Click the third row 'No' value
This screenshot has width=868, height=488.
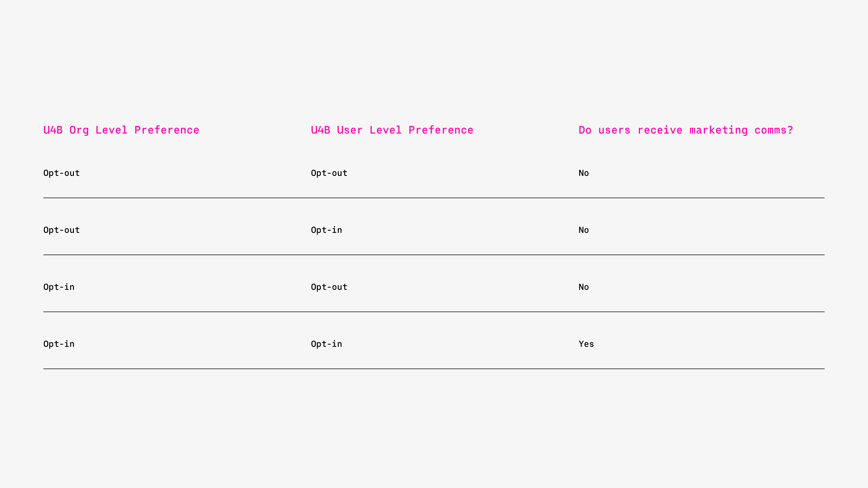click(x=584, y=287)
